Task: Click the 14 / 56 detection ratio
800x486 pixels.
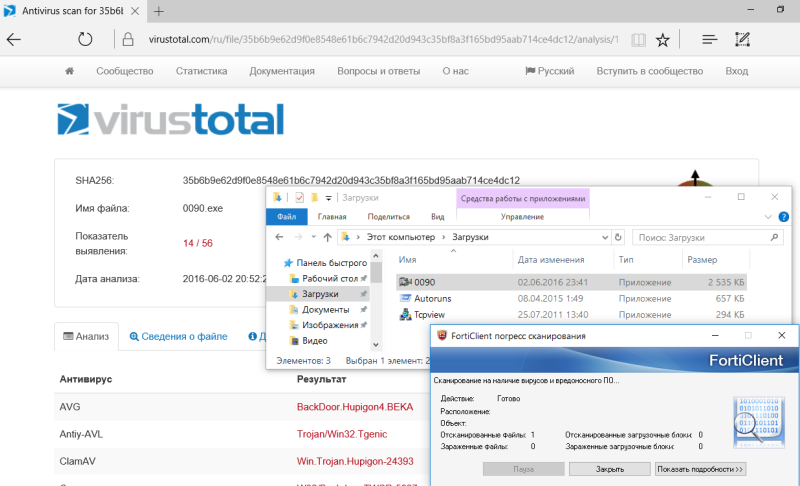Action: coord(197,243)
